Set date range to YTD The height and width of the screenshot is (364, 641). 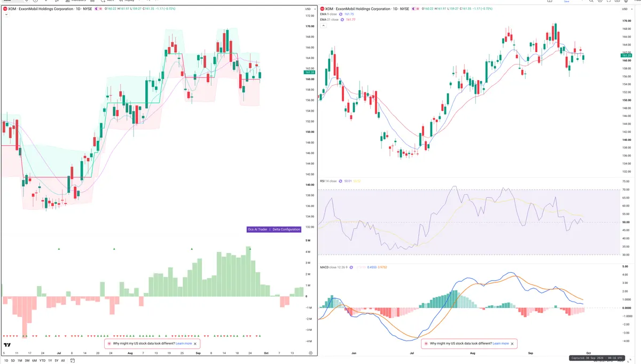(42, 361)
